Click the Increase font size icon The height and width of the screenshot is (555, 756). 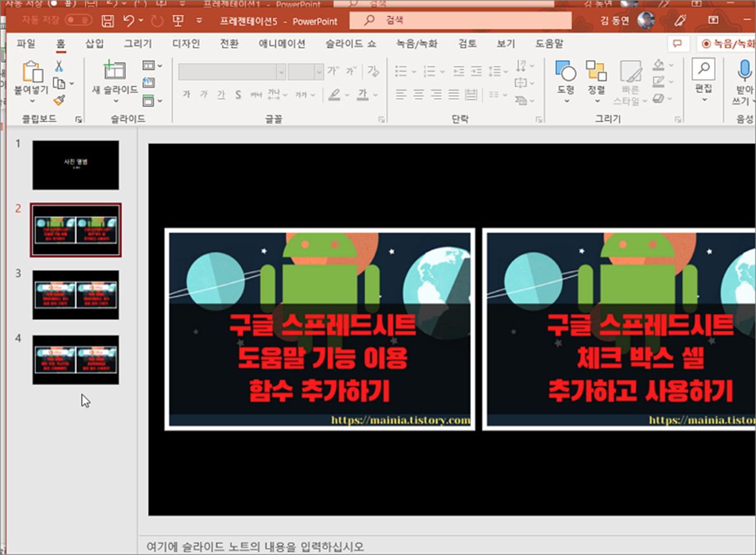point(333,71)
